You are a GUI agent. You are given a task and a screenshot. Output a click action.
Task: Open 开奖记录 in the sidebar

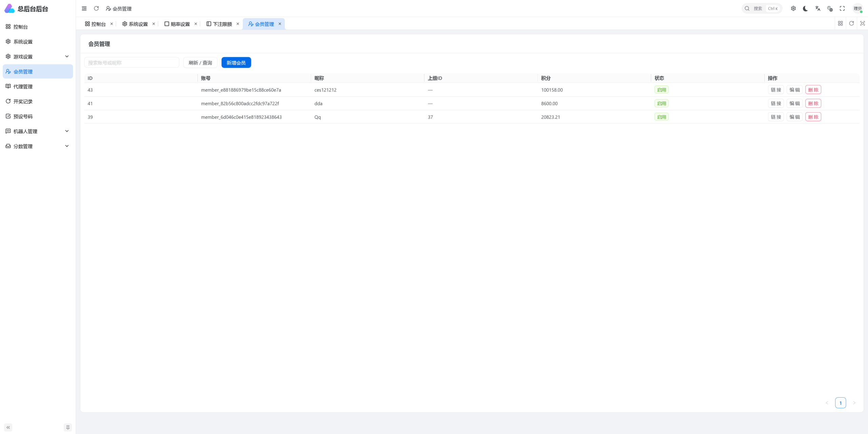point(38,101)
